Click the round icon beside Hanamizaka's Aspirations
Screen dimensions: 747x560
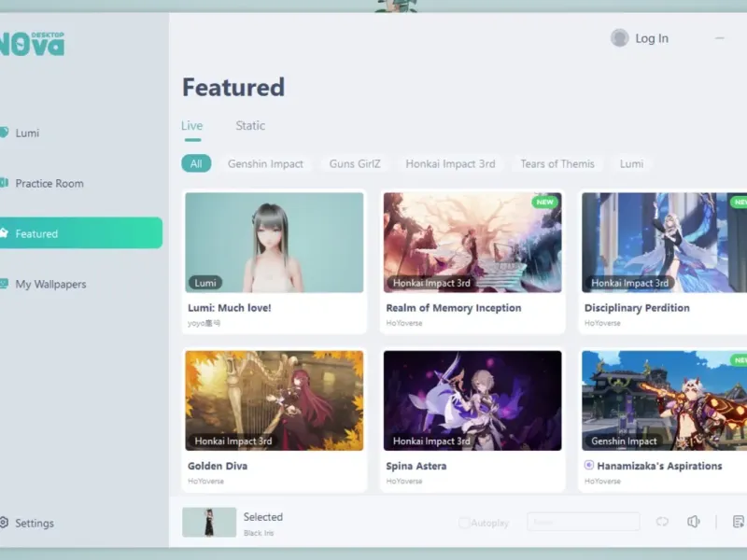point(589,465)
